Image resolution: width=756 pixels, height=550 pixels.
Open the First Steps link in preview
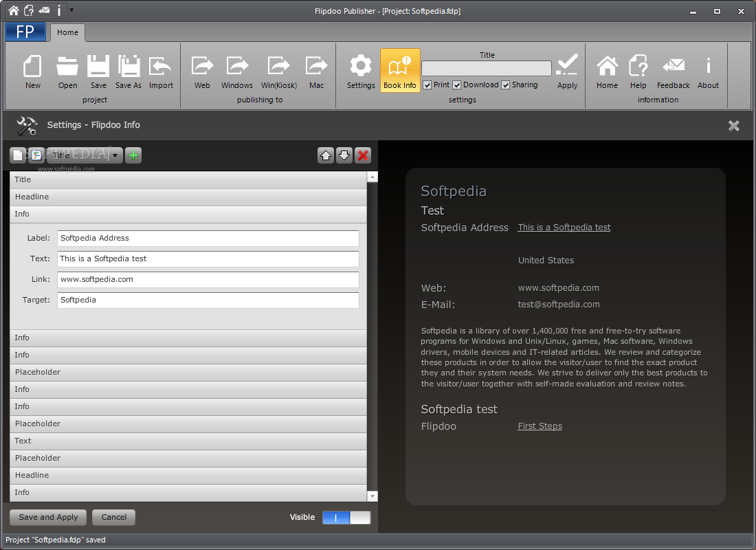(540, 426)
